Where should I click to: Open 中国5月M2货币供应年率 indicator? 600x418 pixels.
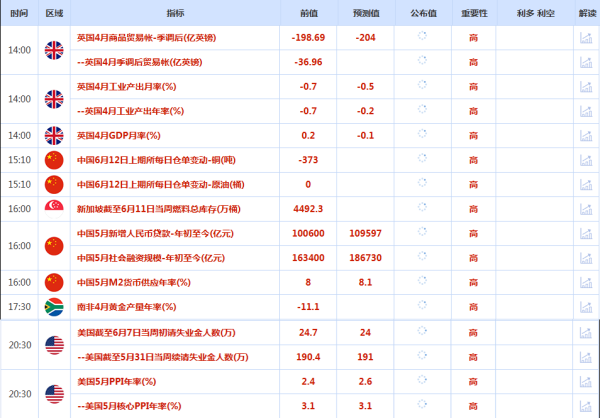pos(134,282)
